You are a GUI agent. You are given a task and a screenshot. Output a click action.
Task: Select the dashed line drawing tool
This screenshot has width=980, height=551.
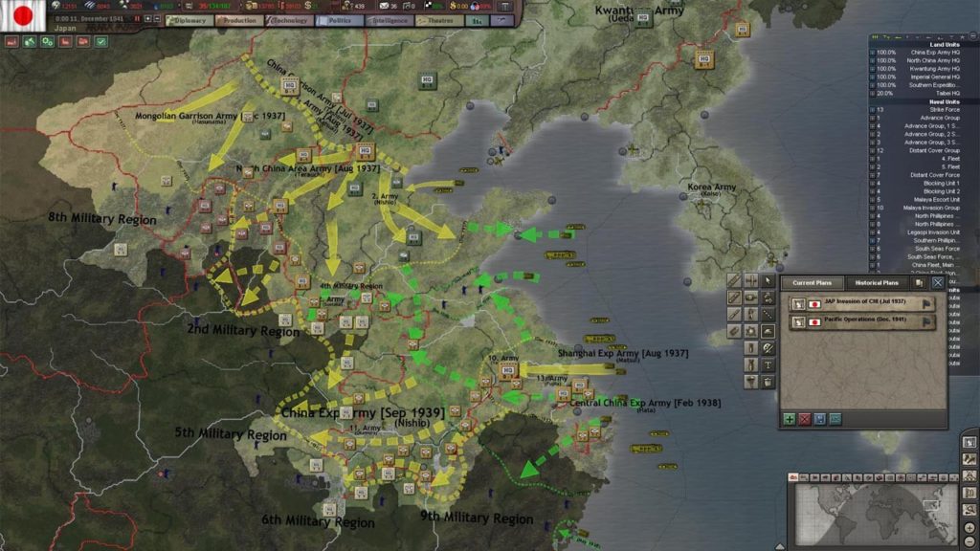pyautogui.click(x=768, y=314)
